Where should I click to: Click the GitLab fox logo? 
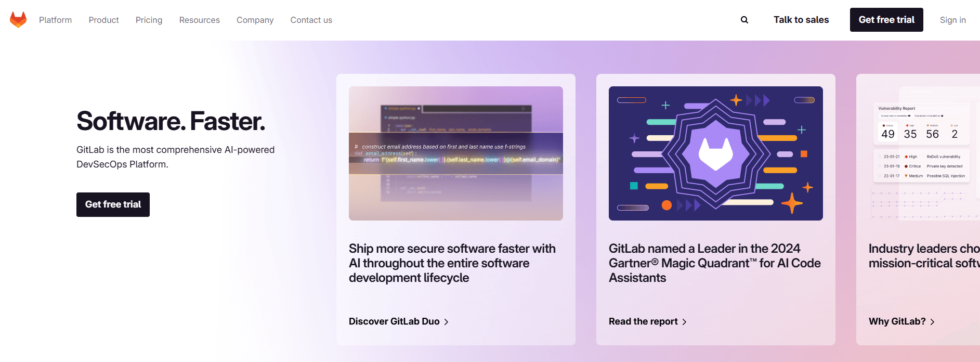18,20
